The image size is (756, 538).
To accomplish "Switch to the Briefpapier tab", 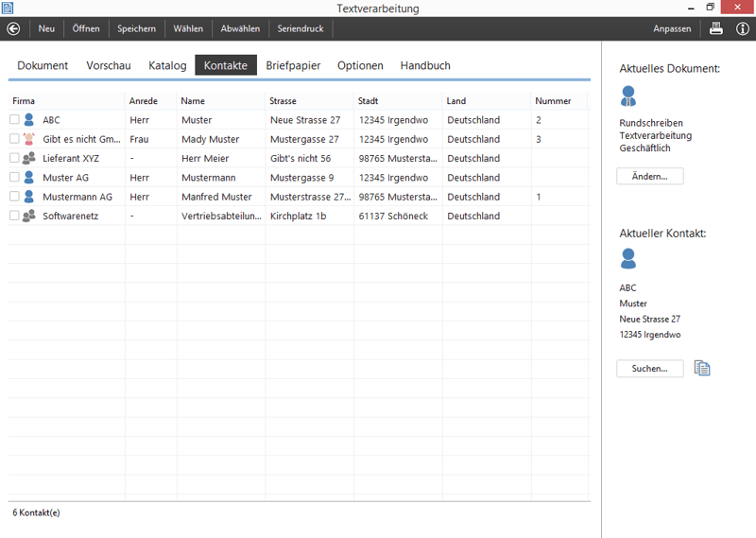I will 293,65.
